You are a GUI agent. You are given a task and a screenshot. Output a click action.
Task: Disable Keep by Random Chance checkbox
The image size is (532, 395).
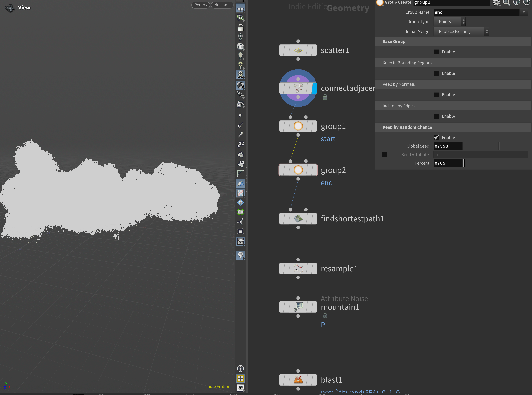pos(436,138)
